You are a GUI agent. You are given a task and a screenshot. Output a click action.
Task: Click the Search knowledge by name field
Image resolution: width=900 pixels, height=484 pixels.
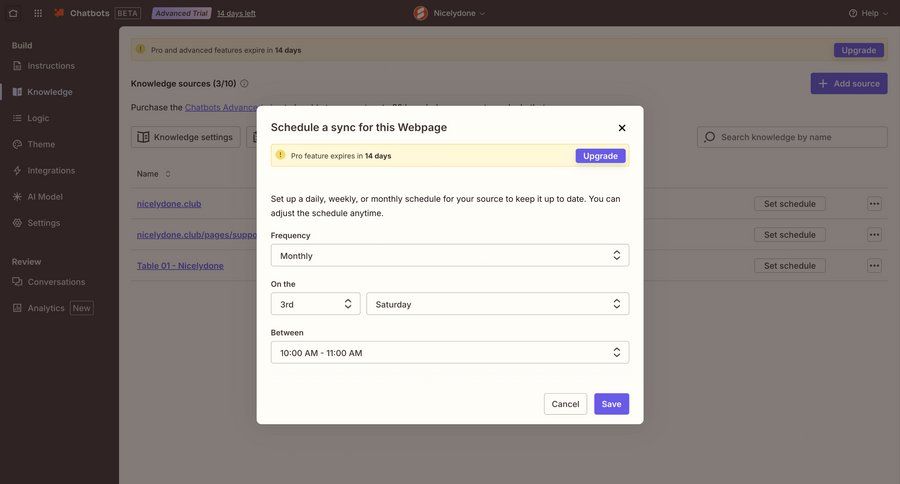coord(792,137)
